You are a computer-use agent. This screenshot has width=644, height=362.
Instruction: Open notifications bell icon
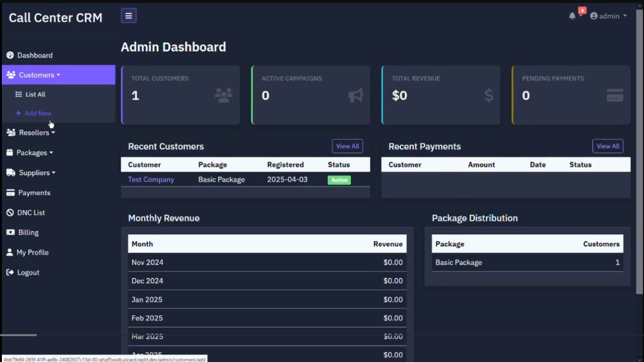[x=572, y=16]
